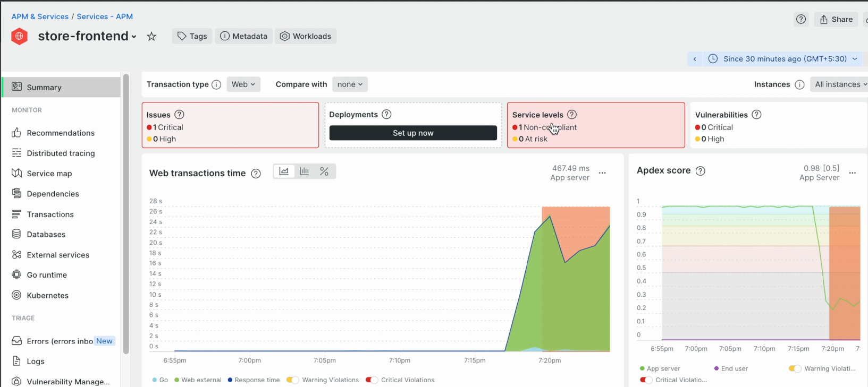Open the Issues status card
This screenshot has height=387, width=868.
230,125
